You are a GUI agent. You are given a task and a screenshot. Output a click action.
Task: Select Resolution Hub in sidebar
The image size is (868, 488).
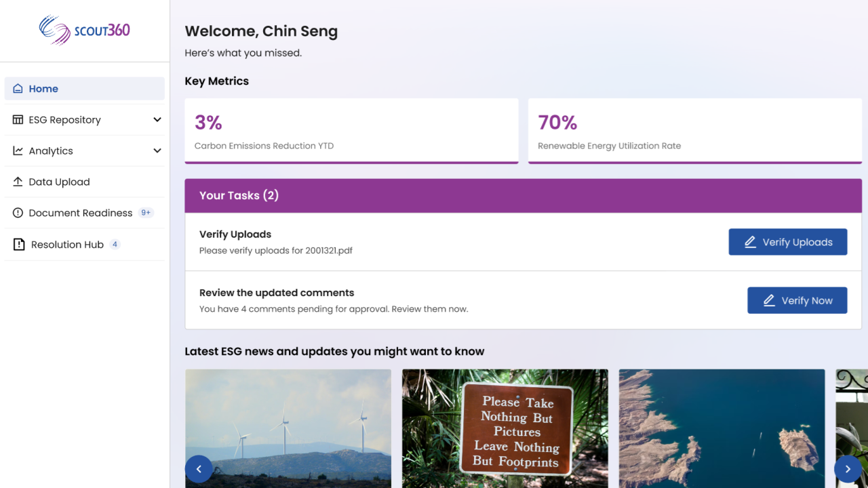(67, 245)
